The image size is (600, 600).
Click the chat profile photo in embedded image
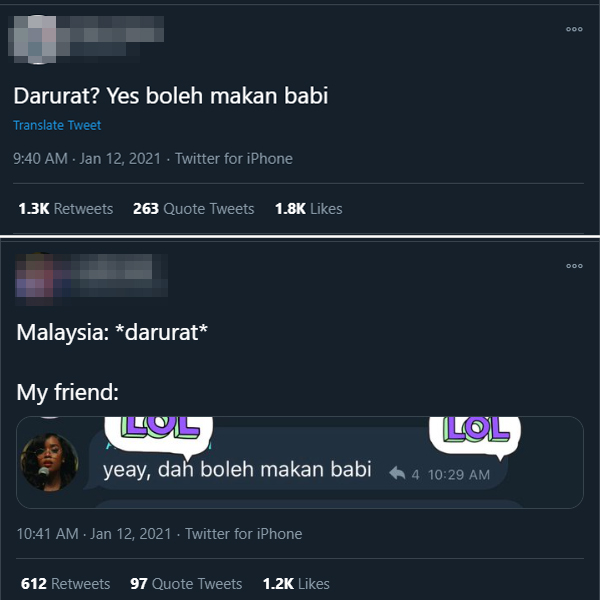(x=49, y=462)
